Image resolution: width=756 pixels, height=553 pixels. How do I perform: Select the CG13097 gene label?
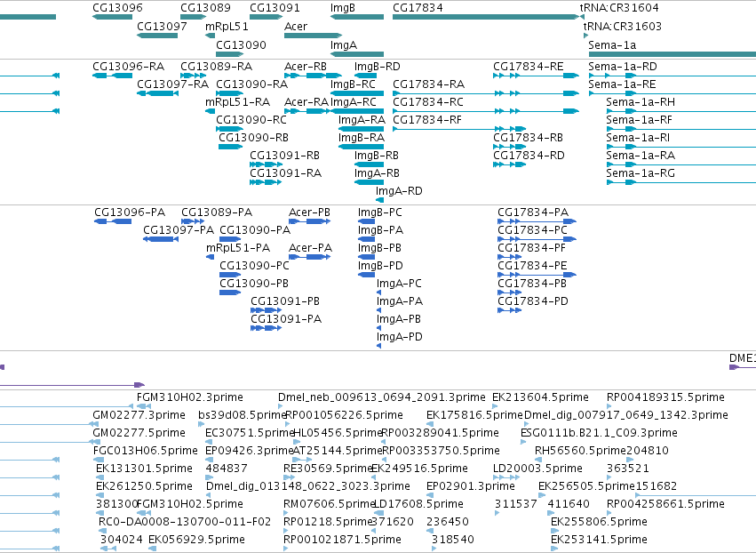point(162,26)
